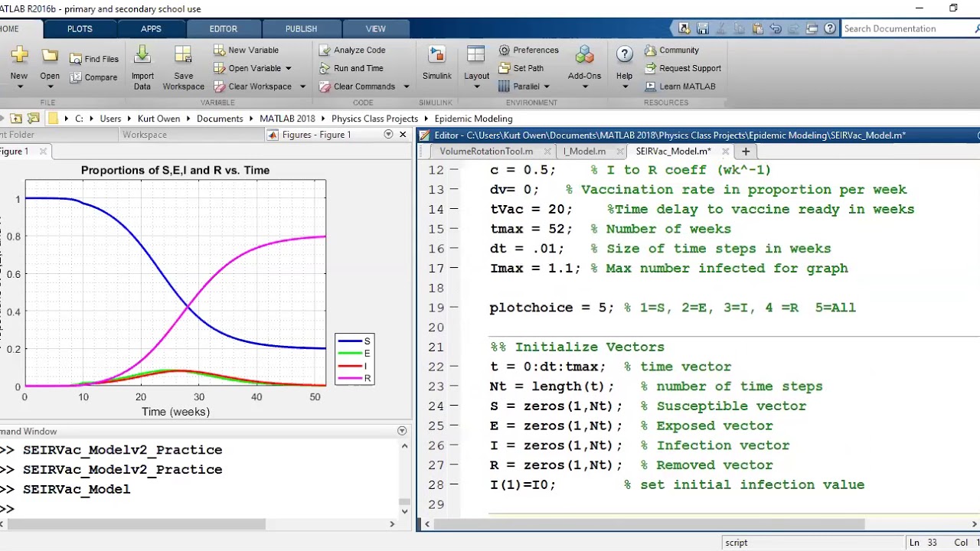This screenshot has width=980, height=551.
Task: Click Request Support
Action: (x=683, y=68)
